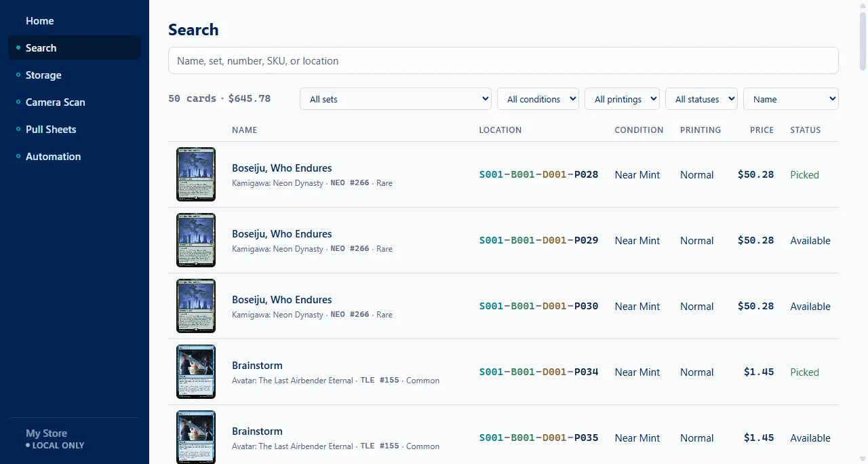
Task: Open the All conditions filter
Action: click(x=538, y=99)
